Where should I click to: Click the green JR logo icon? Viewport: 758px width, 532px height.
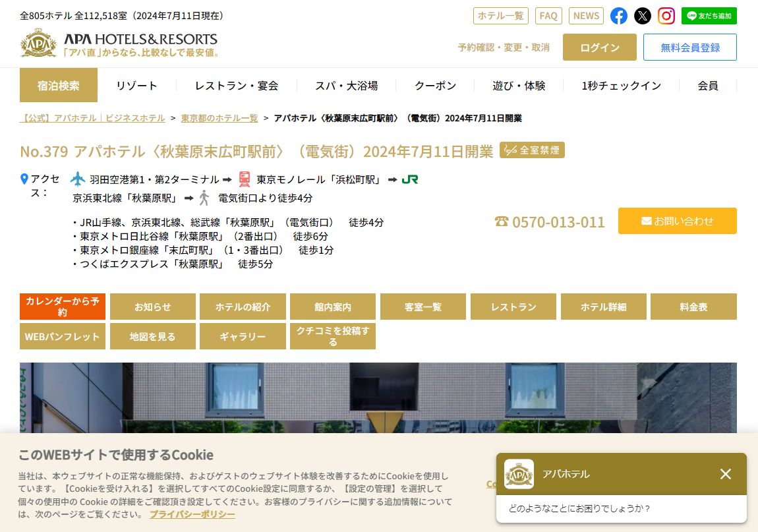pyautogui.click(x=410, y=179)
